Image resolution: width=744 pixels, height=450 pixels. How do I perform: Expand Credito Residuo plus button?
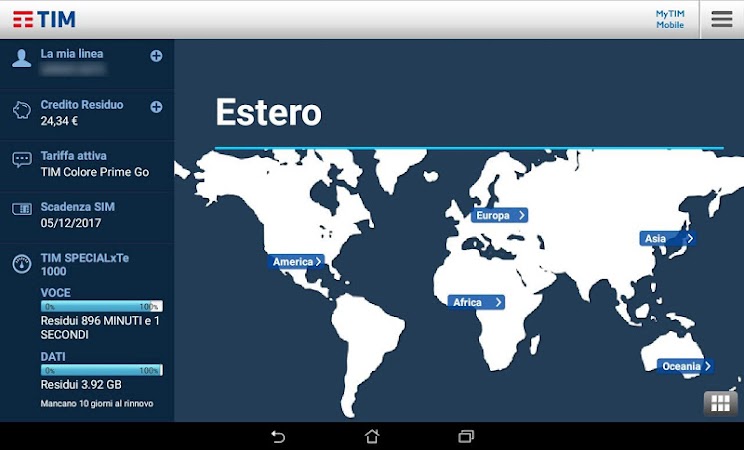(x=156, y=107)
